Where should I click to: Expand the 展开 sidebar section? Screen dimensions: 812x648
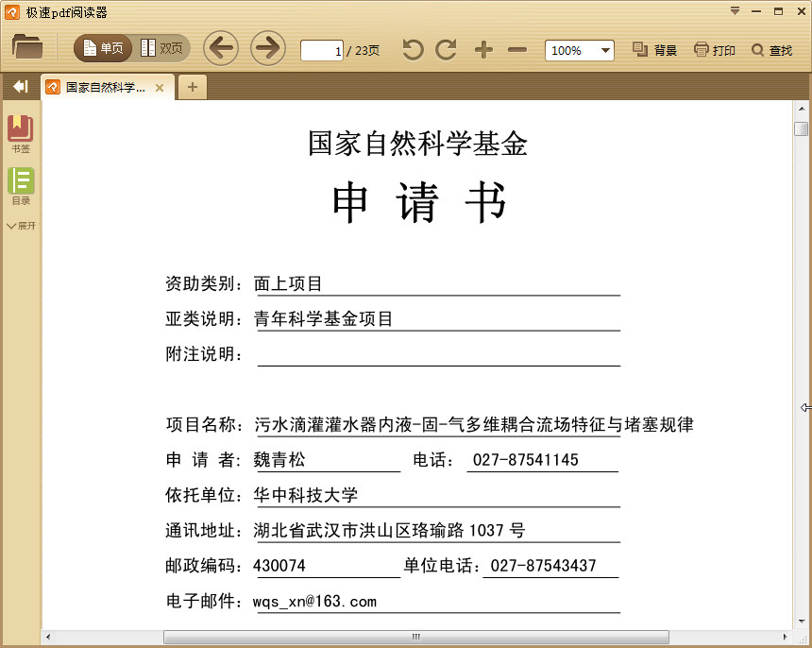[21, 226]
